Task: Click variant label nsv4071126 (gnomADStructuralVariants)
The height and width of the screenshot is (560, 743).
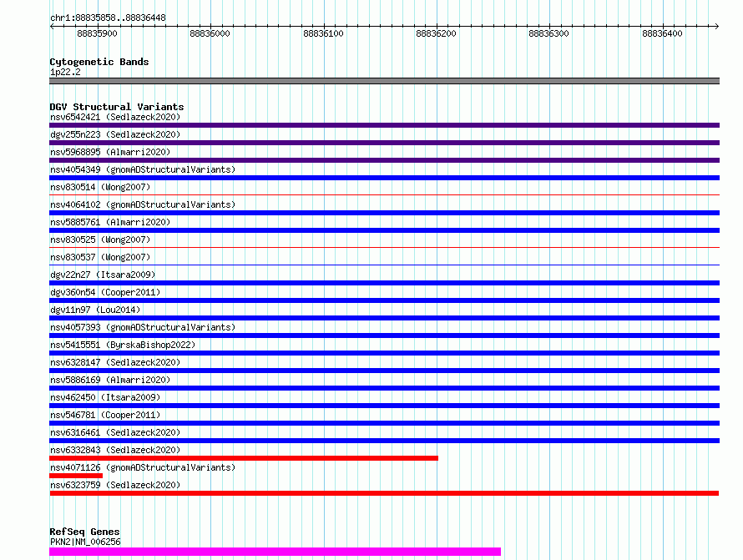Action: [x=143, y=467]
